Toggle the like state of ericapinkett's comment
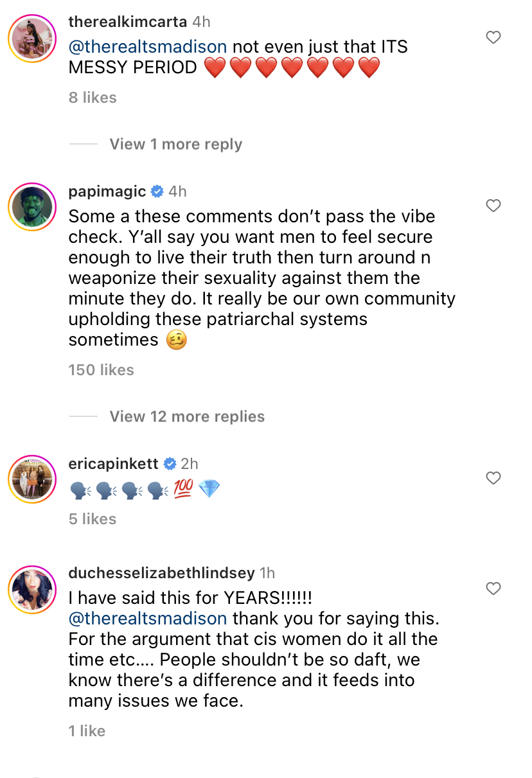532x778 pixels. click(493, 478)
